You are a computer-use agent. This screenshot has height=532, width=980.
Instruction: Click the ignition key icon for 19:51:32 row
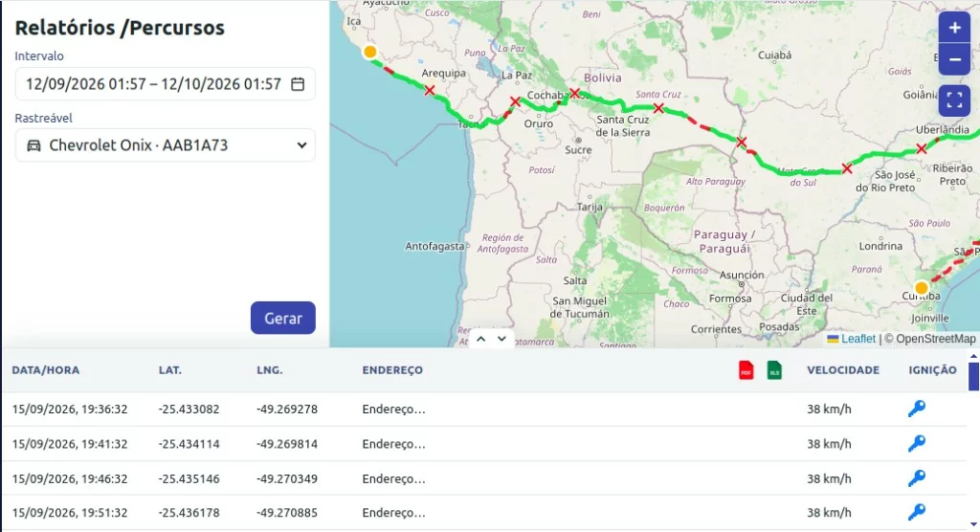pos(916,512)
